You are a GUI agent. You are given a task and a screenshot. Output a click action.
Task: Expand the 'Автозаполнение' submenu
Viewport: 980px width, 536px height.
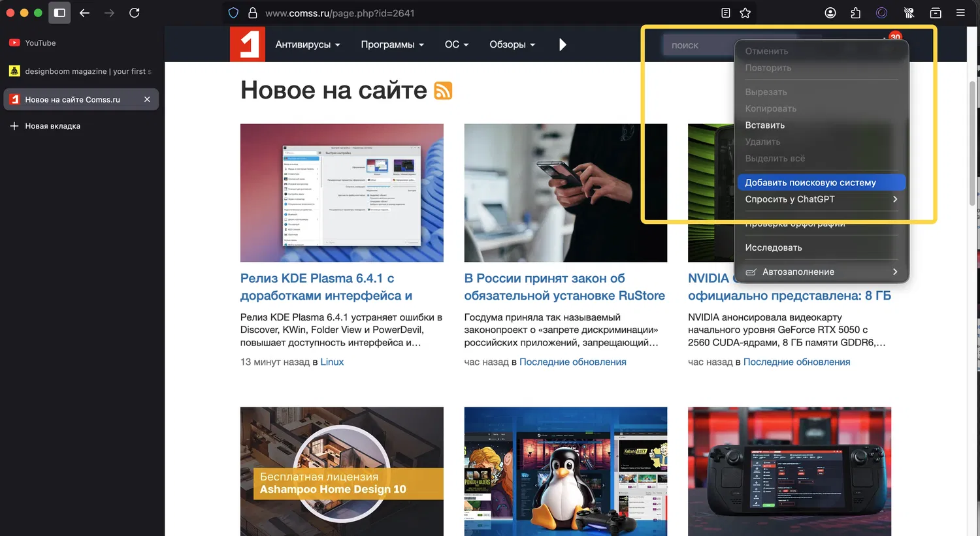coord(822,272)
